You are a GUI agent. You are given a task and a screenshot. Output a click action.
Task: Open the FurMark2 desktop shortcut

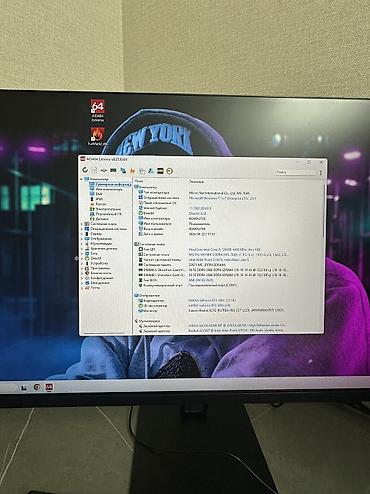tap(97, 137)
